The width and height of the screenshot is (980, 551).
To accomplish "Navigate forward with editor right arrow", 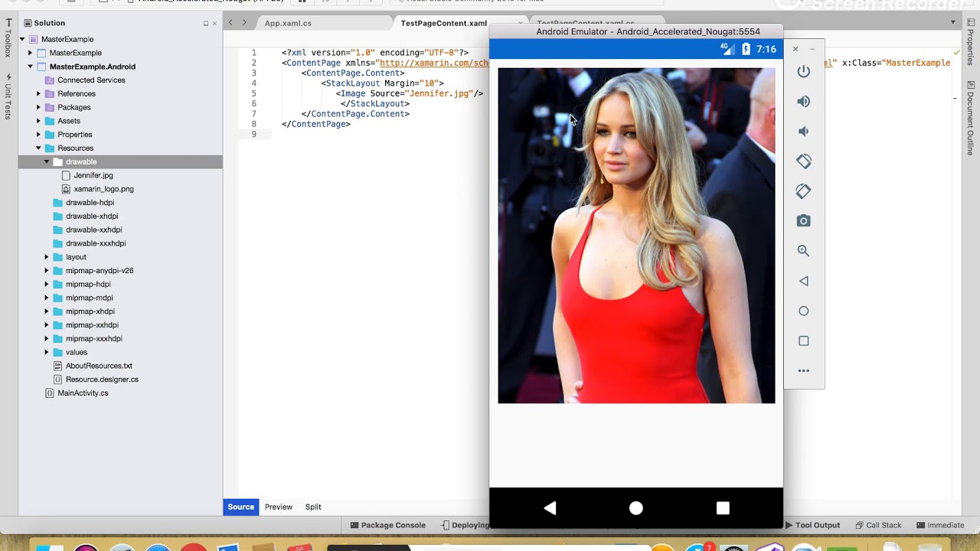I will pos(244,23).
